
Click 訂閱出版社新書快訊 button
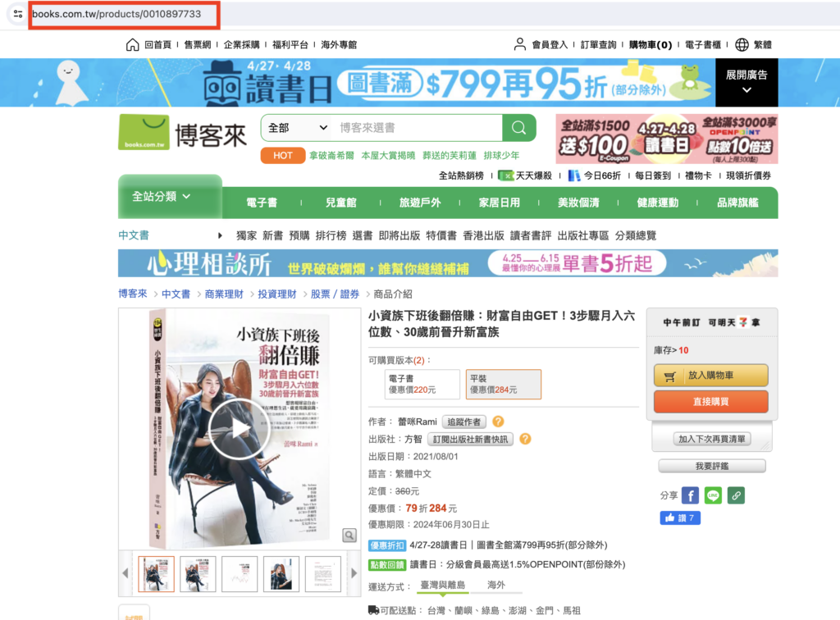pos(470,440)
